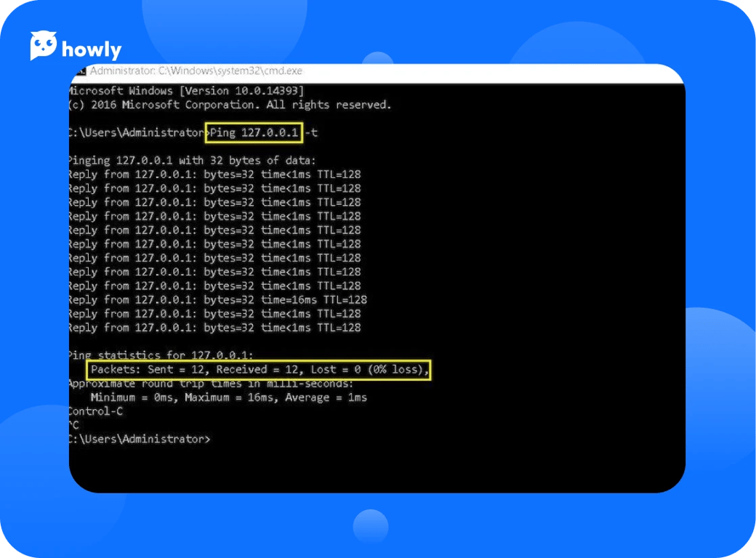Click the Howly owl logo icon
The width and height of the screenshot is (756, 558).
point(44,46)
